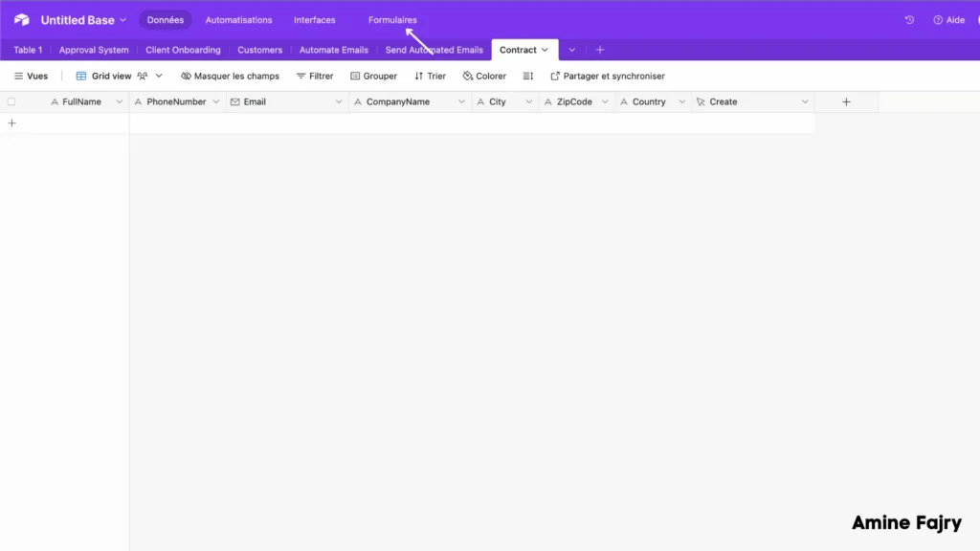Open the Interfaces tab
980x551 pixels.
pos(314,20)
